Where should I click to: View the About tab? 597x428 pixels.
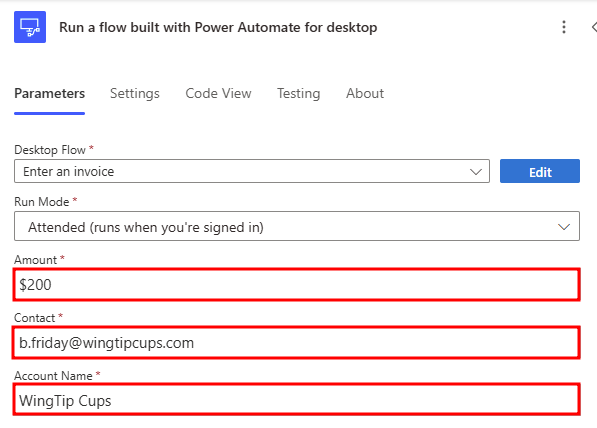point(365,93)
